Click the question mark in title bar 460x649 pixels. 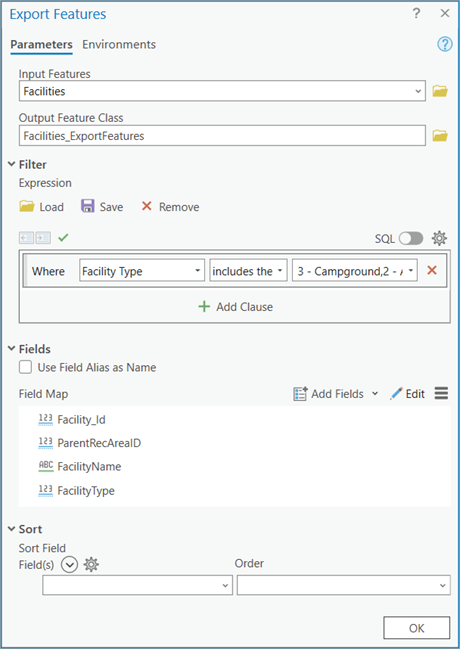[x=416, y=14]
